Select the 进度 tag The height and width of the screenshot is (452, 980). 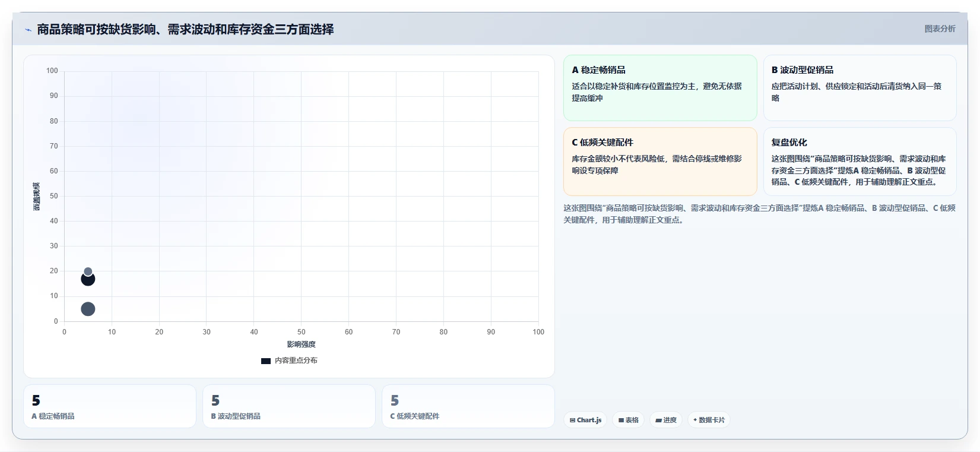pyautogui.click(x=666, y=420)
